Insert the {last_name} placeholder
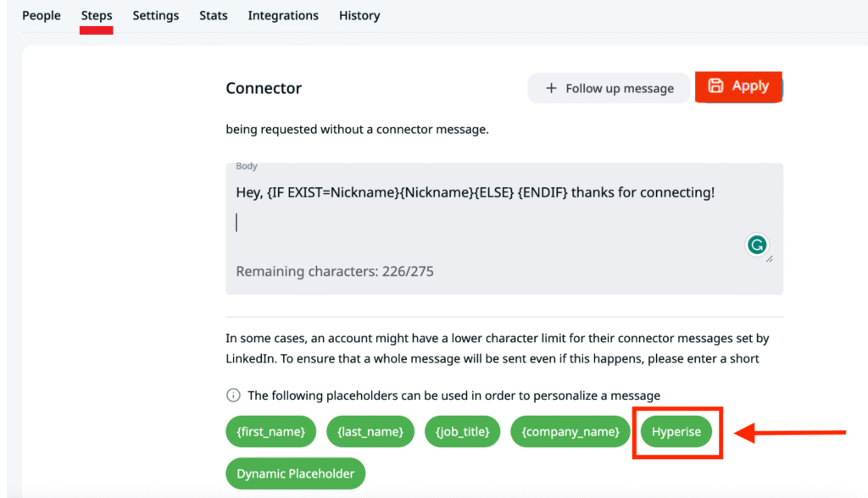 pyautogui.click(x=370, y=432)
